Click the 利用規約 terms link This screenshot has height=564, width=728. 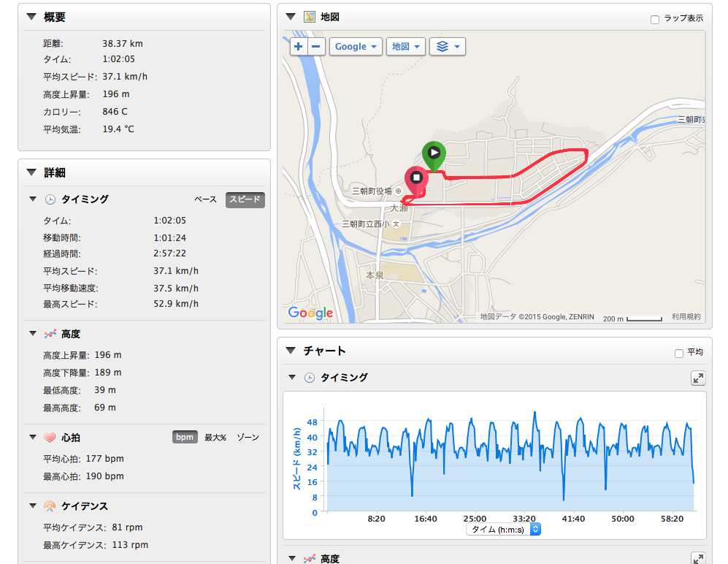point(686,317)
